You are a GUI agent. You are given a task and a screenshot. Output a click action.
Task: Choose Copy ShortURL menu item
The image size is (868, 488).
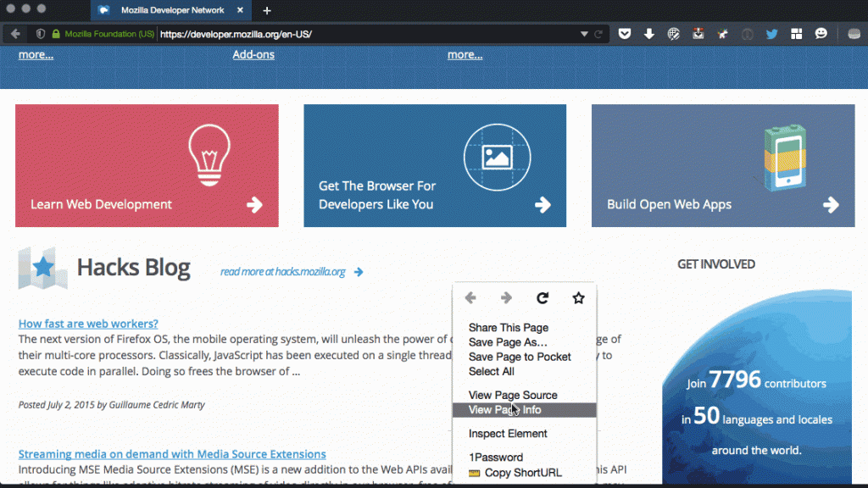point(524,473)
